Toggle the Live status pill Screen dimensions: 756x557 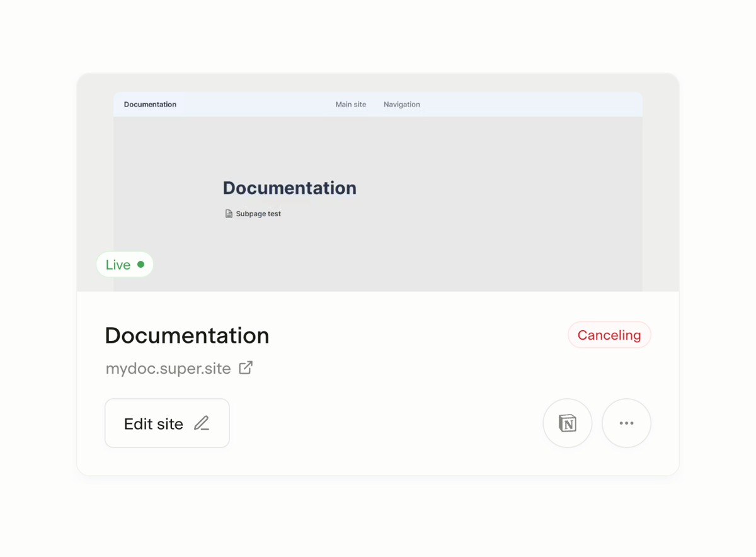click(124, 264)
